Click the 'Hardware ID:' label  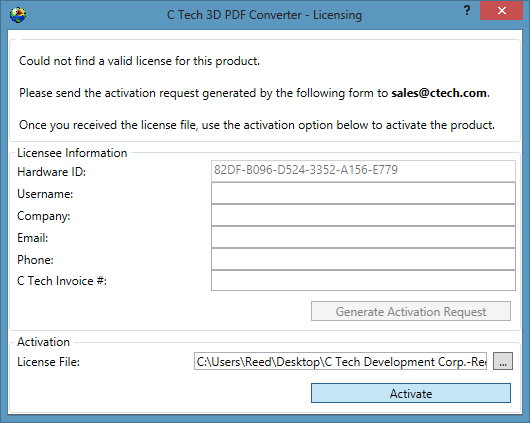tap(51, 172)
